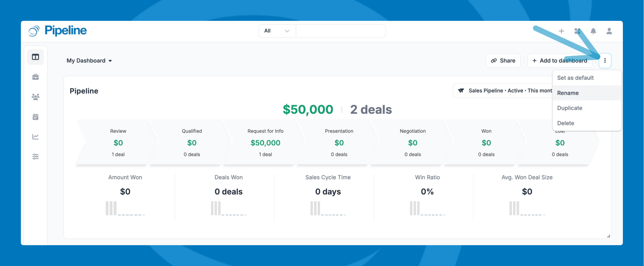
Task: Click the Deals Won label
Action: tap(228, 177)
